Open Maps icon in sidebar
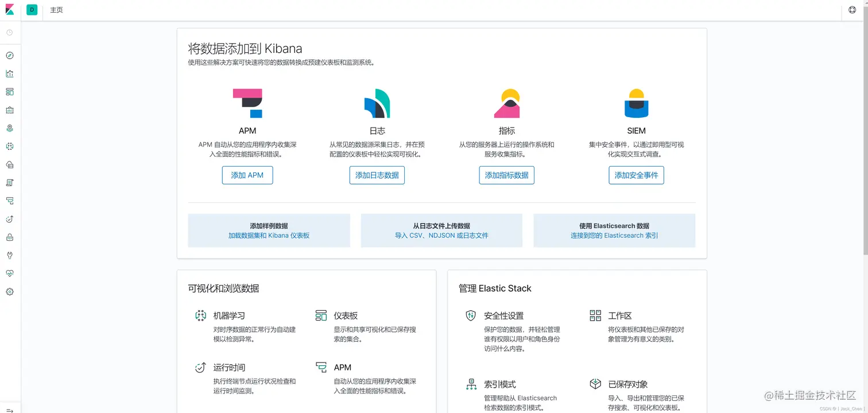 click(10, 128)
